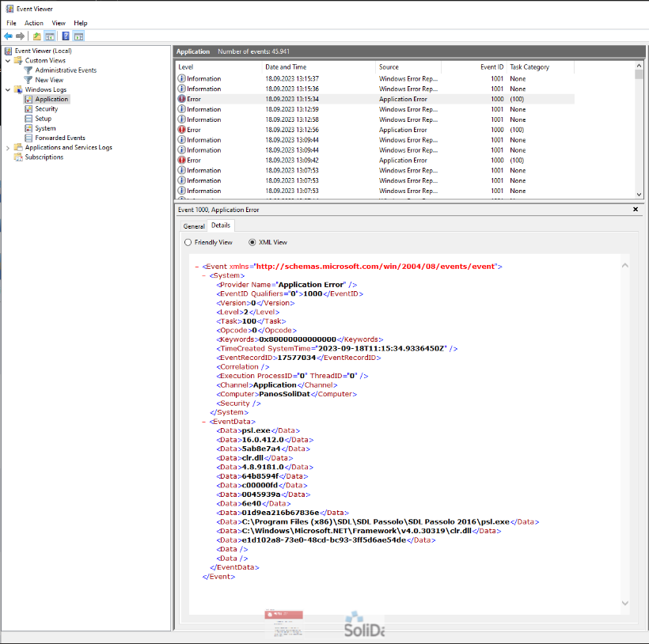Click the Error icon for 13:12:56 event

182,130
